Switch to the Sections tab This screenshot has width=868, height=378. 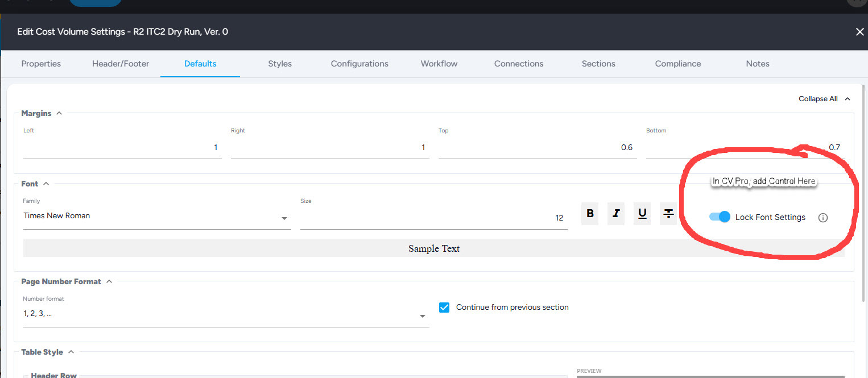[x=598, y=64]
